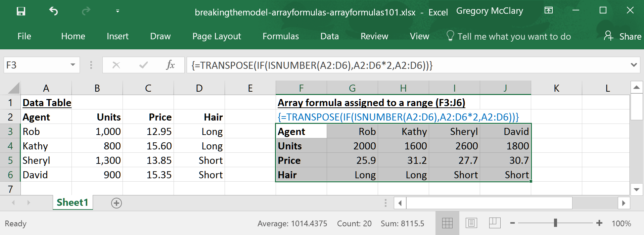Expand the formula bar chevron
The height and width of the screenshot is (235, 644).
[634, 65]
